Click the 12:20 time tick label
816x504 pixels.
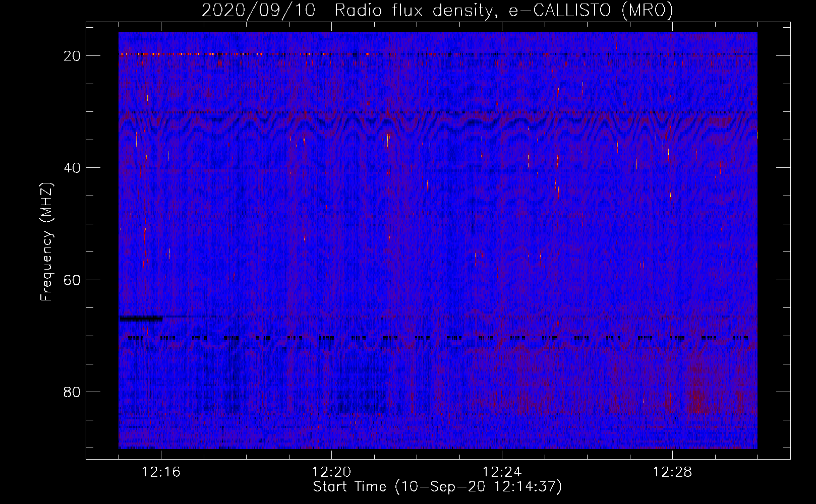pyautogui.click(x=331, y=472)
